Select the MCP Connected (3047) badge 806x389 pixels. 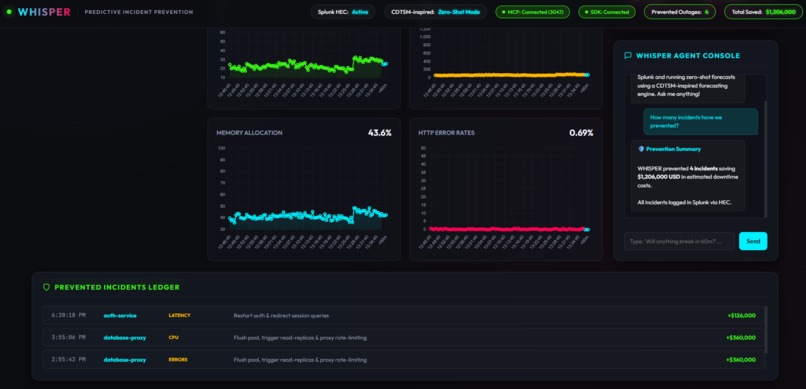[x=533, y=12]
